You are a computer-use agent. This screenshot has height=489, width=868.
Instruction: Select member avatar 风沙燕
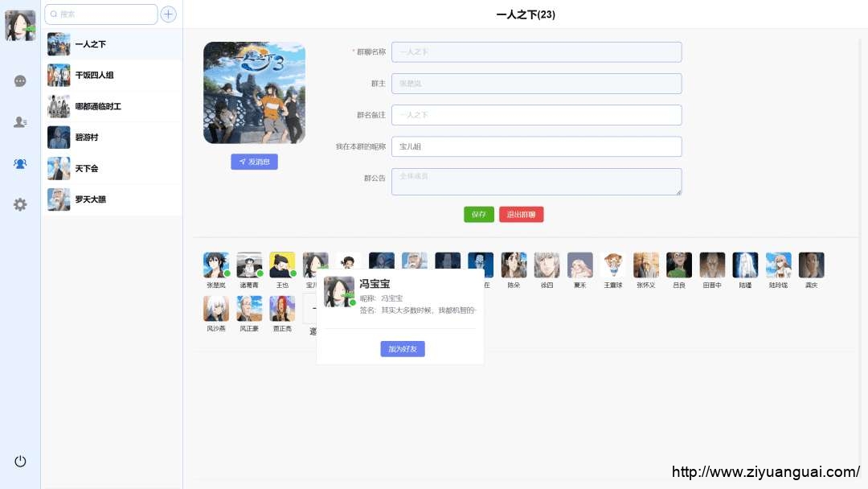[x=216, y=309]
